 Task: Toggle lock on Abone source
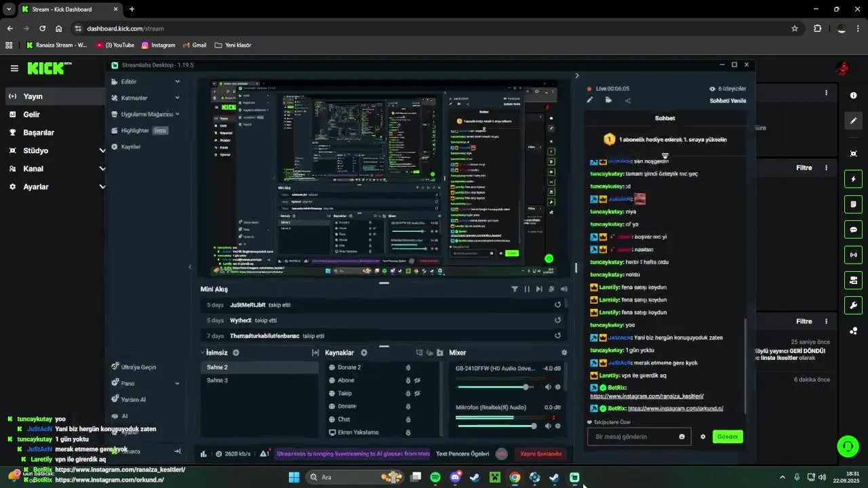(x=408, y=380)
